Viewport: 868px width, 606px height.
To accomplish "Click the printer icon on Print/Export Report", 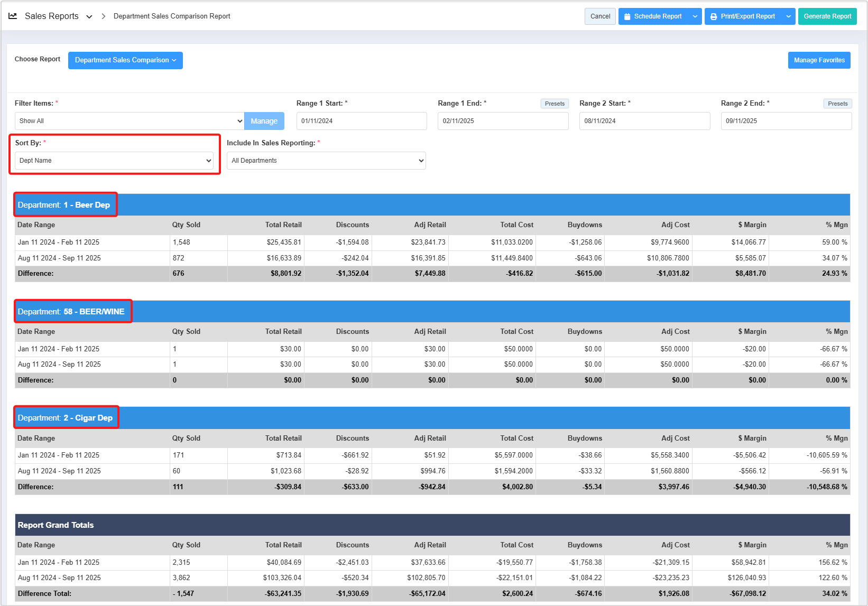I will (714, 16).
